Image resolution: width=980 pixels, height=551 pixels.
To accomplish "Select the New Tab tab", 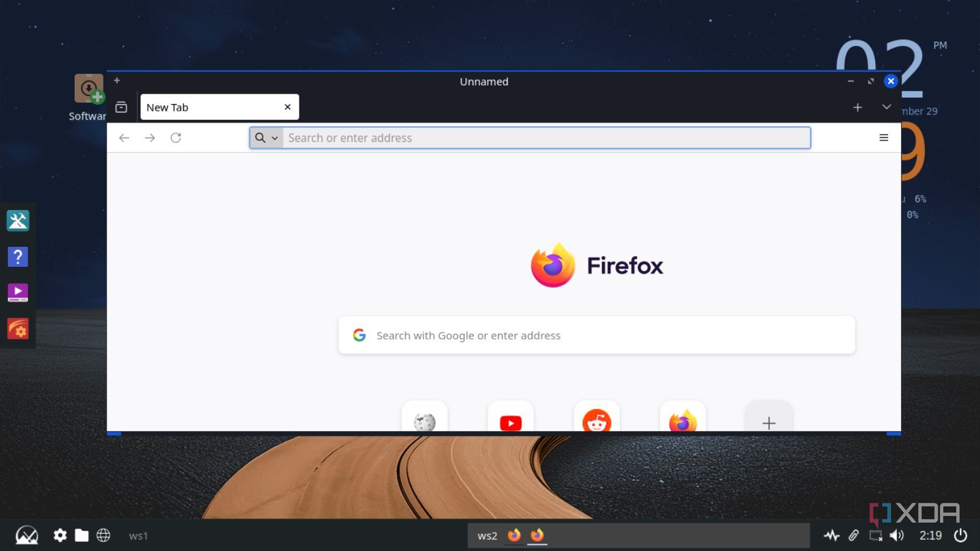I will (x=219, y=107).
